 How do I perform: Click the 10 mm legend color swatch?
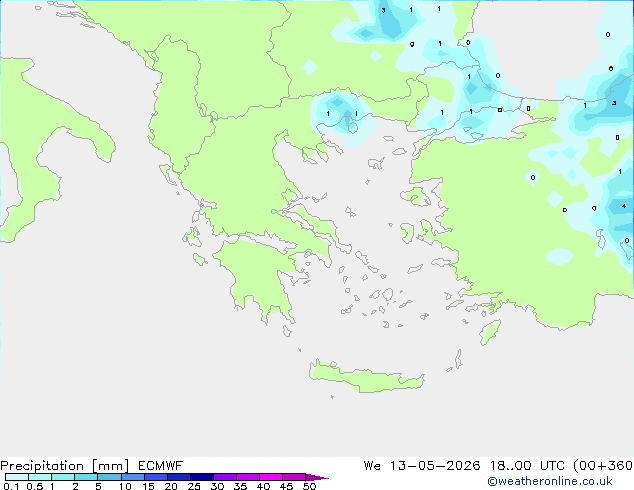tap(132, 477)
